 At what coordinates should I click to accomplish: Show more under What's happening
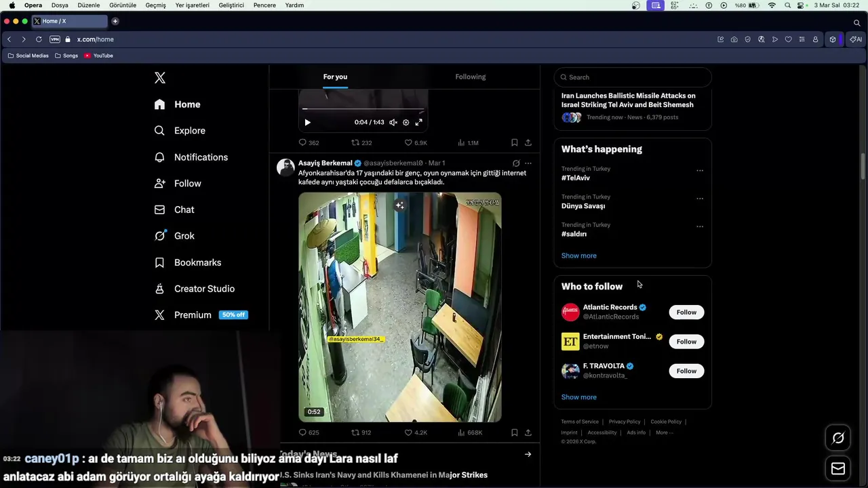(579, 256)
